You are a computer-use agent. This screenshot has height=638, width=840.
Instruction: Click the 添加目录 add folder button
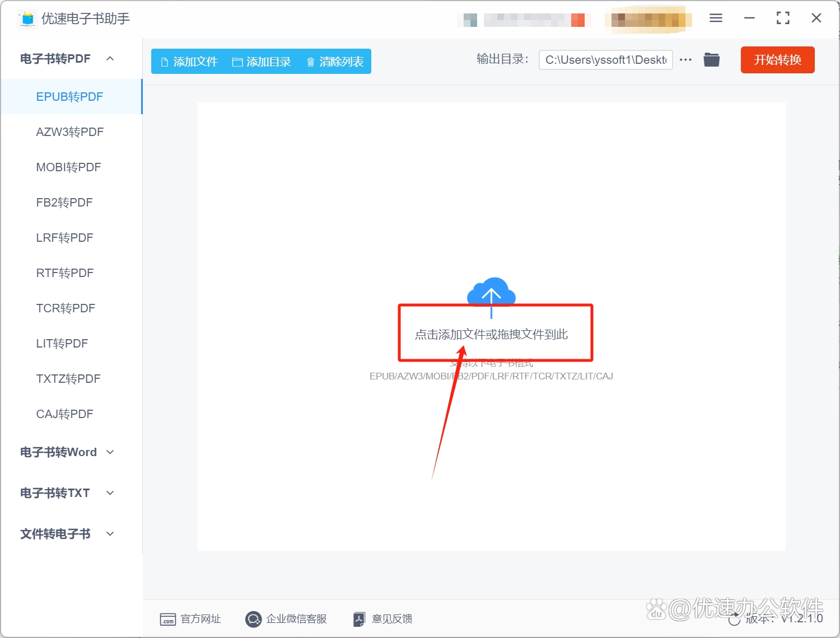pyautogui.click(x=262, y=62)
